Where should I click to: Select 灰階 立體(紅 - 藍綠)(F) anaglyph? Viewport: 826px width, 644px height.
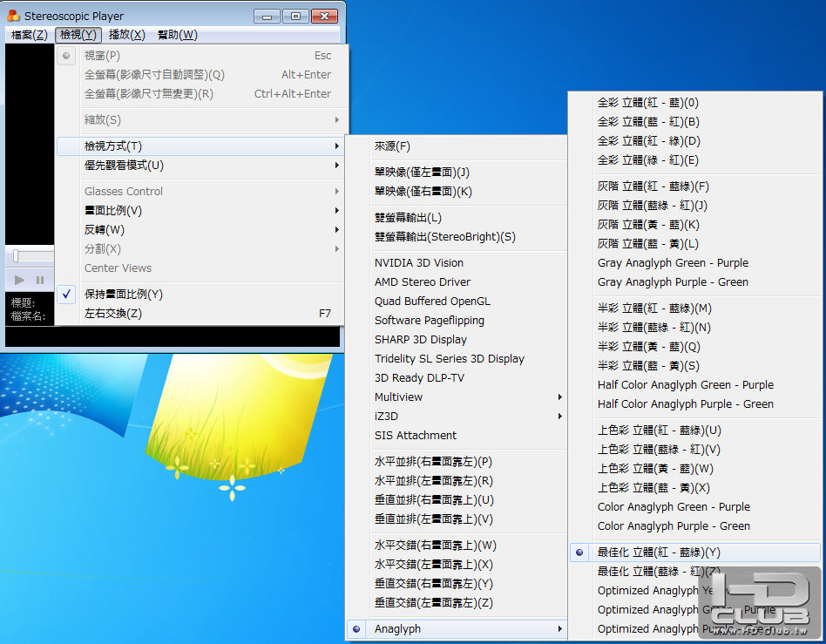click(x=695, y=186)
